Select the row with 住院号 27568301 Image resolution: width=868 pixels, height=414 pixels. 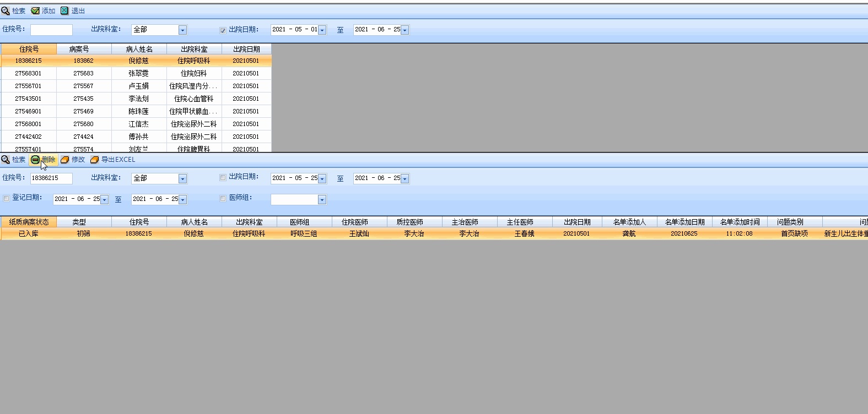[x=136, y=73]
